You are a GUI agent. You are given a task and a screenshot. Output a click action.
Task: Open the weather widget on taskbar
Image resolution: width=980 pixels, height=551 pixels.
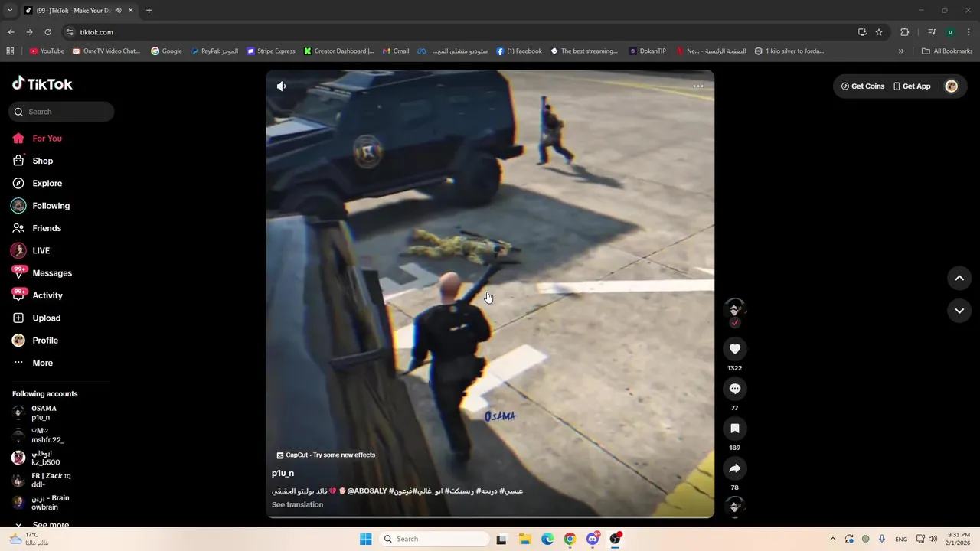[29, 539]
